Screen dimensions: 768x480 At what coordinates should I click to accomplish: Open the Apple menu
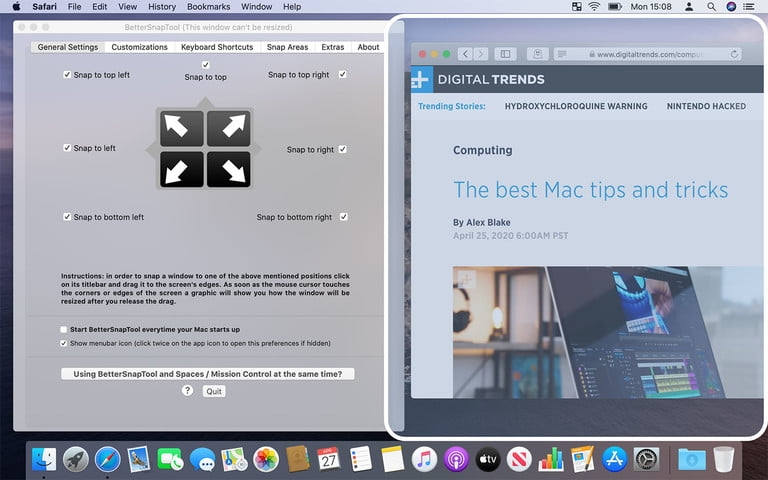pyautogui.click(x=16, y=7)
